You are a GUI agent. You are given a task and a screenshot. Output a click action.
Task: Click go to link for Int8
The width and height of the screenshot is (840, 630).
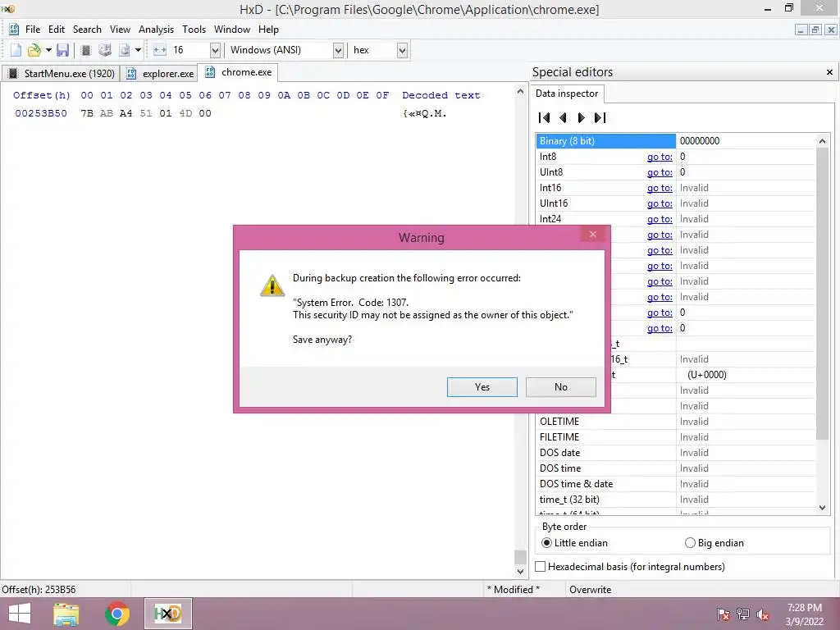[x=660, y=157]
